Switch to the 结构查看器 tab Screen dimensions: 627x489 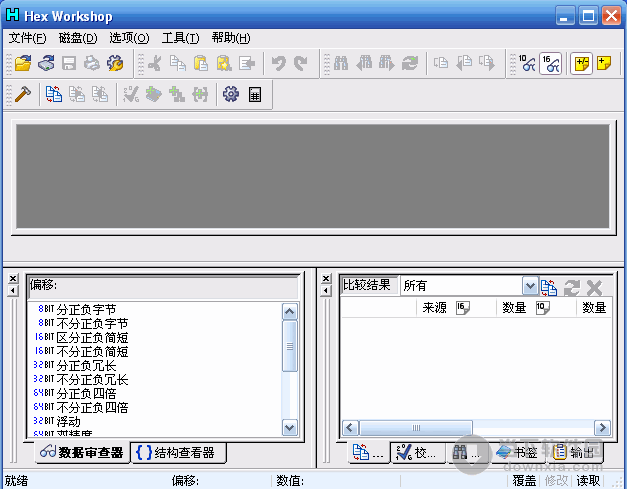pos(178,452)
